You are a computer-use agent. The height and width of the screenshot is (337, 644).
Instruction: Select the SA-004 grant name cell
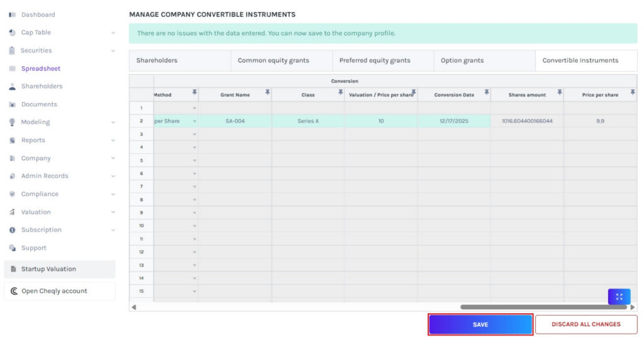pyautogui.click(x=235, y=121)
